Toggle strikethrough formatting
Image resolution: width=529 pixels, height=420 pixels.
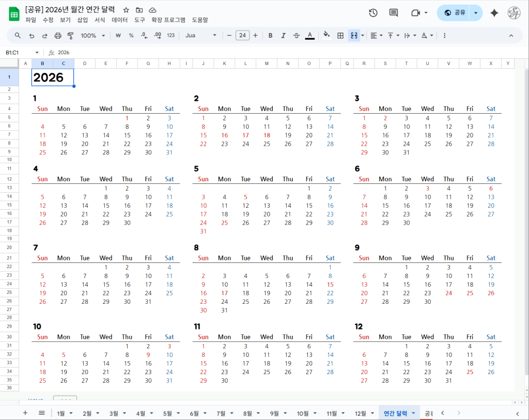296,36
